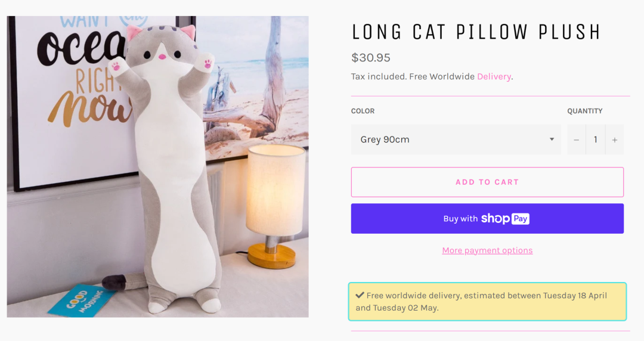Click the free worldwide delivery estimate banner

pyautogui.click(x=487, y=302)
